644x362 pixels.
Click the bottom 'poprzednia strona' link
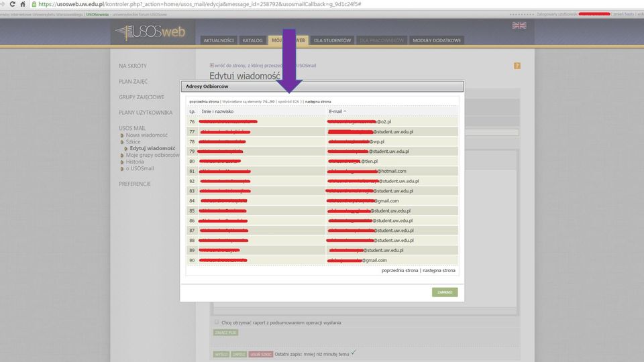[x=400, y=270]
